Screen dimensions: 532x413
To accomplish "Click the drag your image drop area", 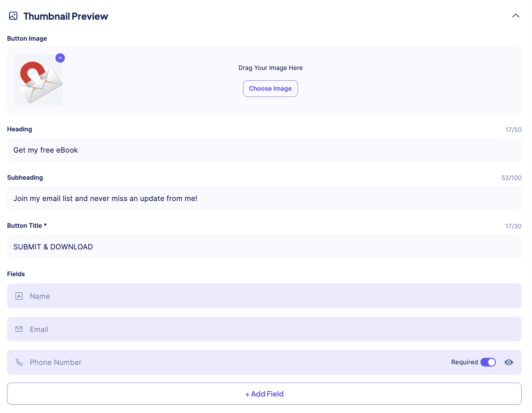I will (270, 68).
